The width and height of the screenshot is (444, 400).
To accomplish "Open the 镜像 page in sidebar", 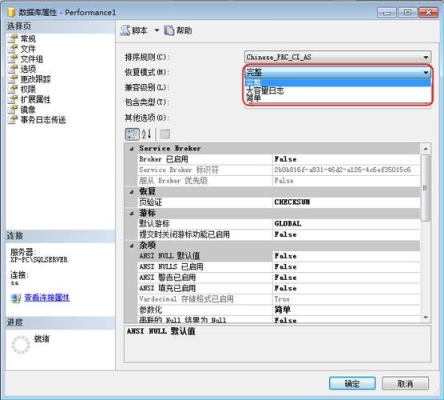I will [x=28, y=110].
